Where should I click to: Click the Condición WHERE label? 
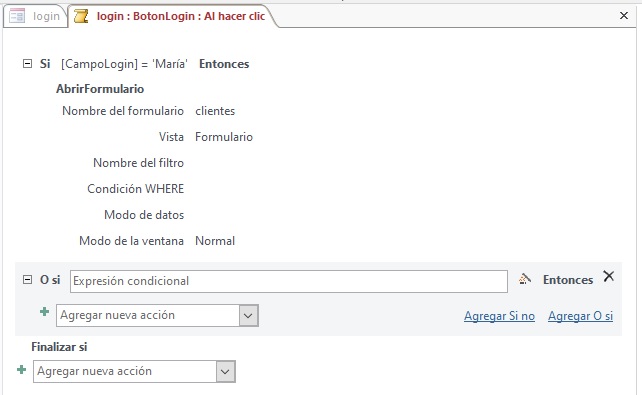(x=136, y=189)
